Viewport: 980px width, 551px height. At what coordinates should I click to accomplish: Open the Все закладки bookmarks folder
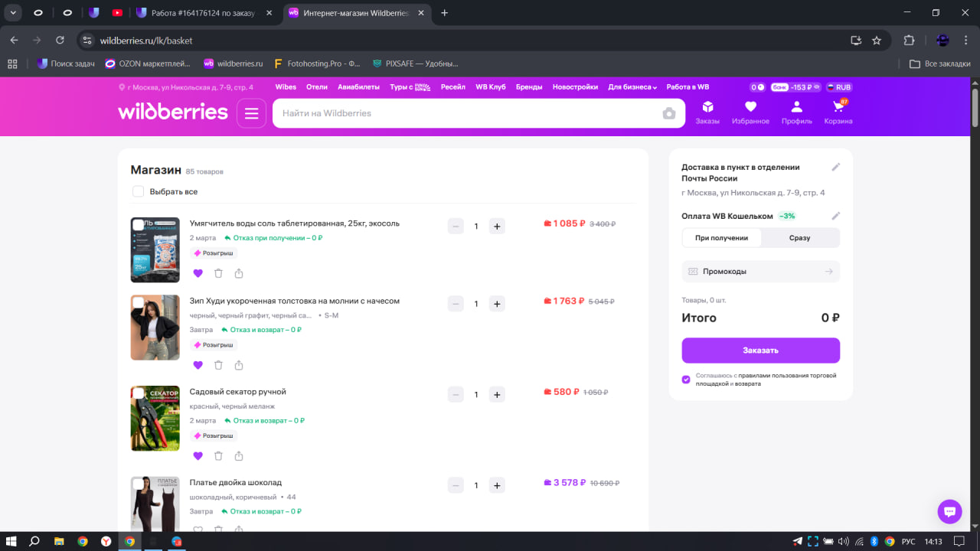point(940,64)
